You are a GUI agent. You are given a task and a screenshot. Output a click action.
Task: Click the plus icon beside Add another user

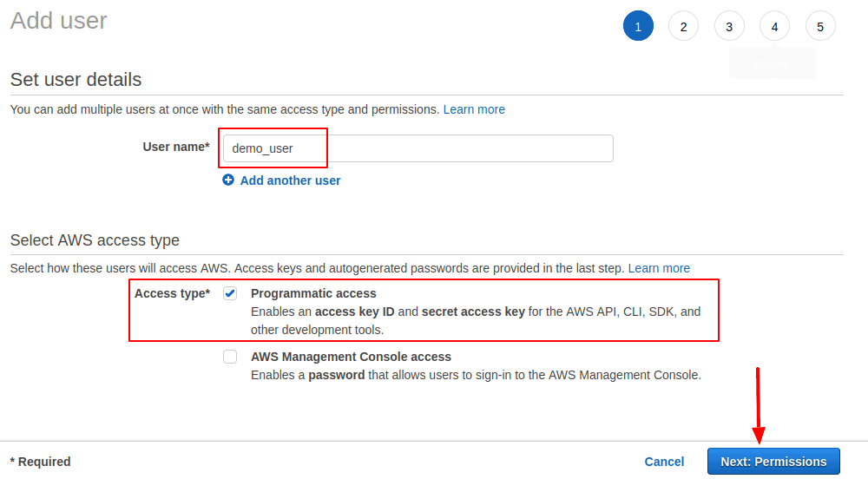point(228,180)
